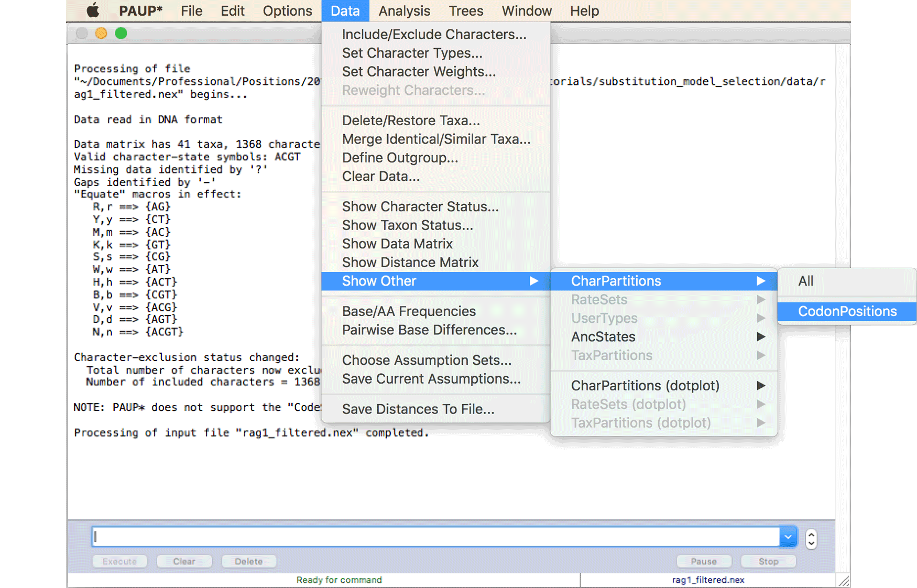This screenshot has width=917, height=588.
Task: Click the command line input field
Action: (x=435, y=537)
